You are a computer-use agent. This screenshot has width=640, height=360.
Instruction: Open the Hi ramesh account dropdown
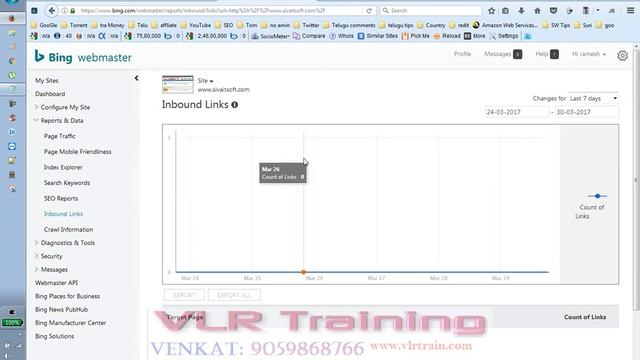[589, 54]
